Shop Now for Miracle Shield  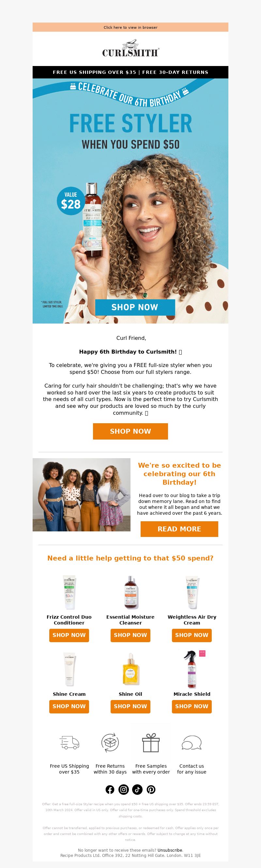point(192,706)
